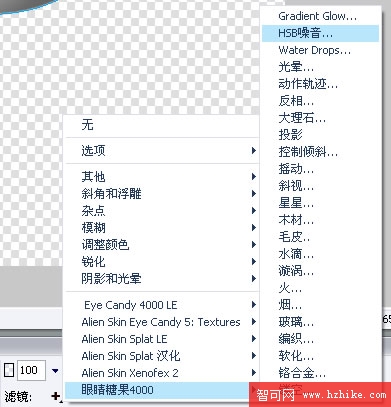Expand the 阴影和光晕 submenu
The width and height of the screenshot is (391, 407).
[162, 279]
